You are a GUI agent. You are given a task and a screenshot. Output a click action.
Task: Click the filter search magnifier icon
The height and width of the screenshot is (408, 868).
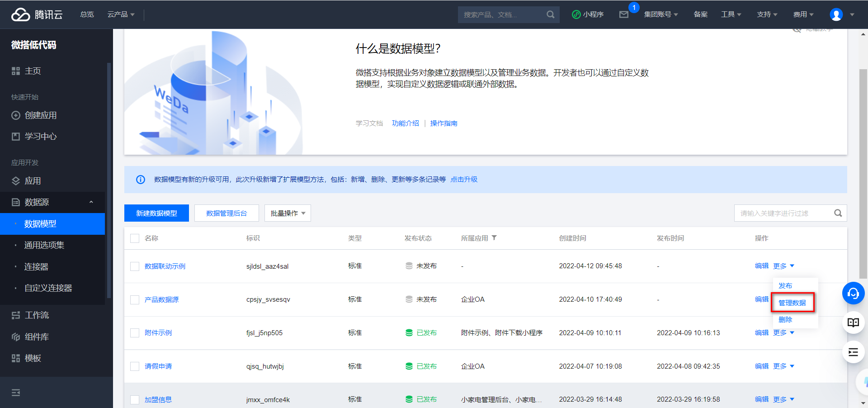tap(838, 213)
